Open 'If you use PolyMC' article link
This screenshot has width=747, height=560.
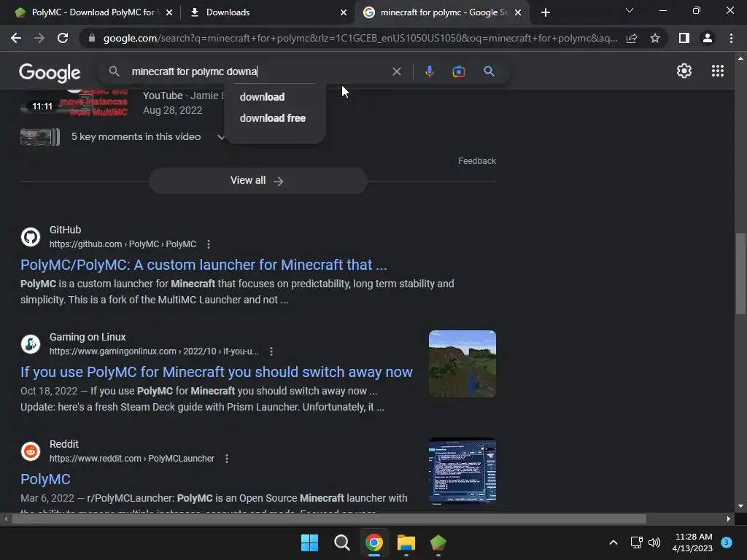coord(216,372)
